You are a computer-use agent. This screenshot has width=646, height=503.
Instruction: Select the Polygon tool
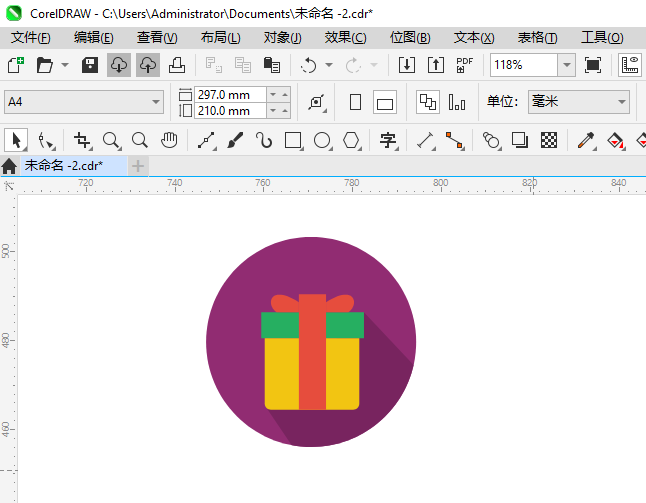[351, 140]
